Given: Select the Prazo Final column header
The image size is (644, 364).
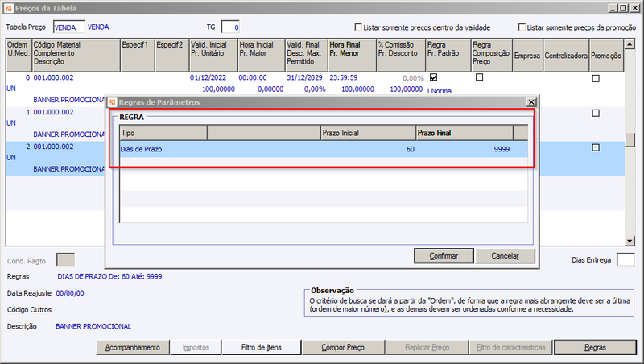Looking at the screenshot, I should tap(464, 133).
